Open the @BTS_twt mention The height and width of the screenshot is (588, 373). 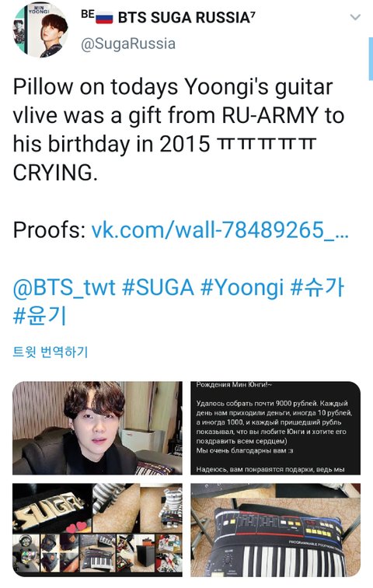pyautogui.click(x=64, y=288)
